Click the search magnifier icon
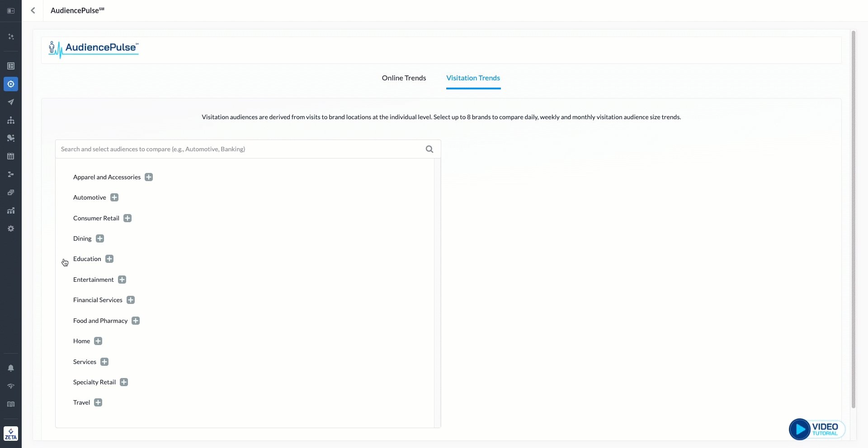The height and width of the screenshot is (448, 868). 429,149
